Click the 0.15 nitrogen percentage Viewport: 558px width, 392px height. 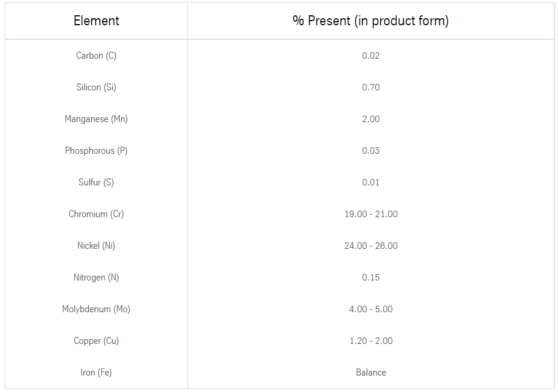pos(371,278)
